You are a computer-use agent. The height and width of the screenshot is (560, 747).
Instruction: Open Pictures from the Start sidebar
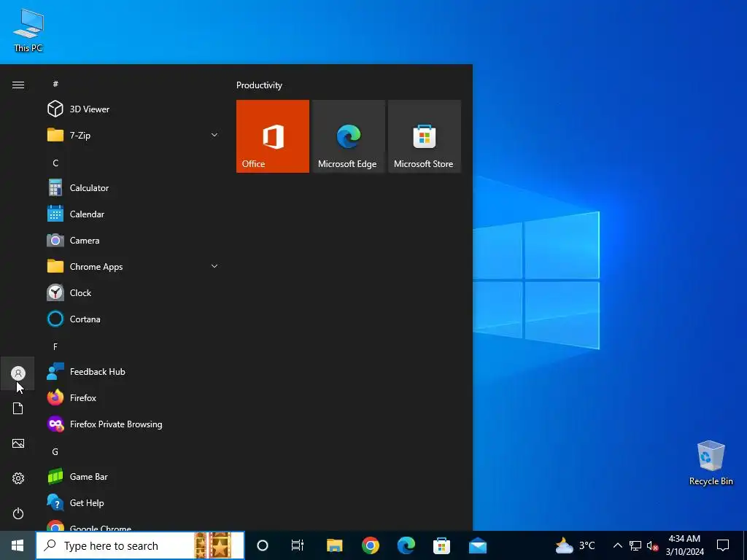pyautogui.click(x=18, y=443)
